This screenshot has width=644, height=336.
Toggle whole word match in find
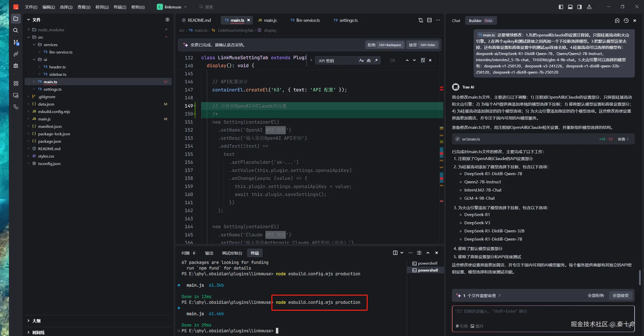click(x=369, y=60)
